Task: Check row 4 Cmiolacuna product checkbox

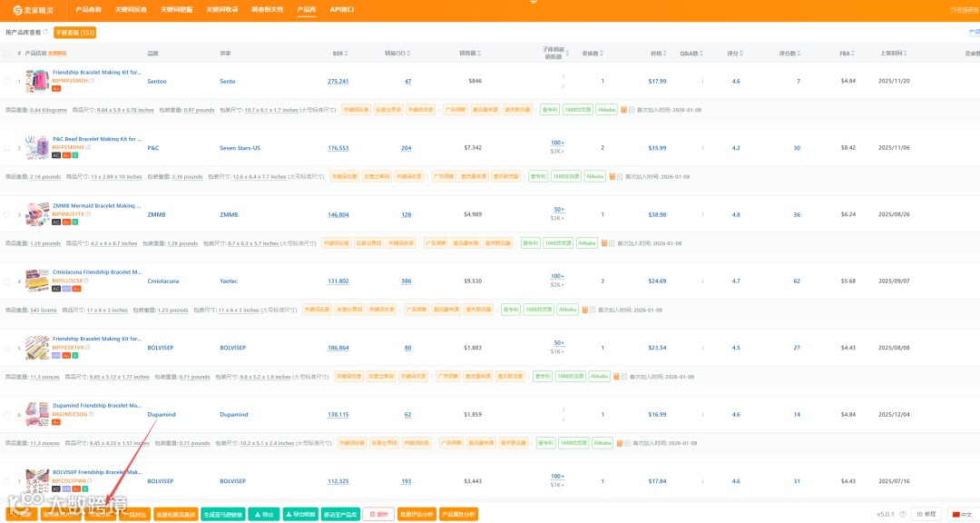Action: pos(7,281)
